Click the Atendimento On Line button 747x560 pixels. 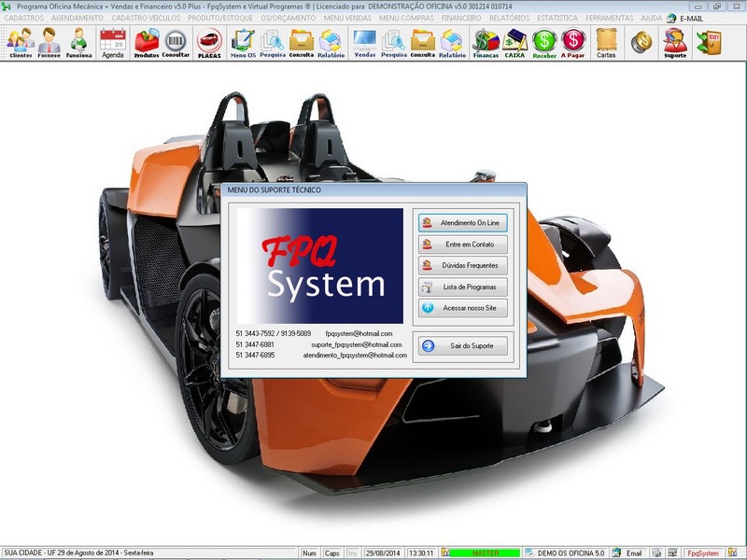point(462,223)
